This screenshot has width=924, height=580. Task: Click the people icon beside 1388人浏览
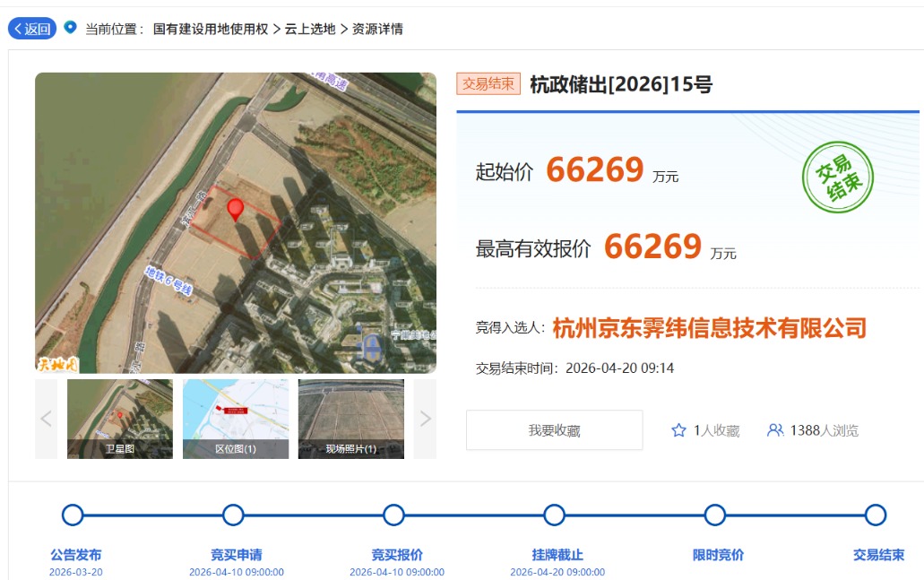pos(774,429)
